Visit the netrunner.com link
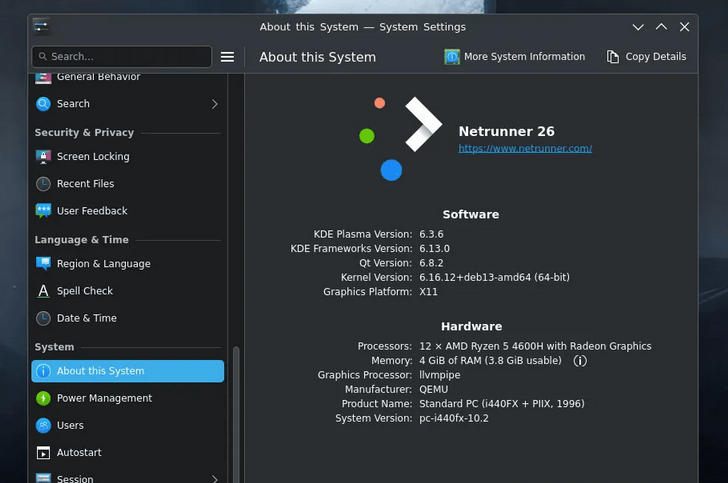Image resolution: width=728 pixels, height=483 pixels. click(525, 149)
